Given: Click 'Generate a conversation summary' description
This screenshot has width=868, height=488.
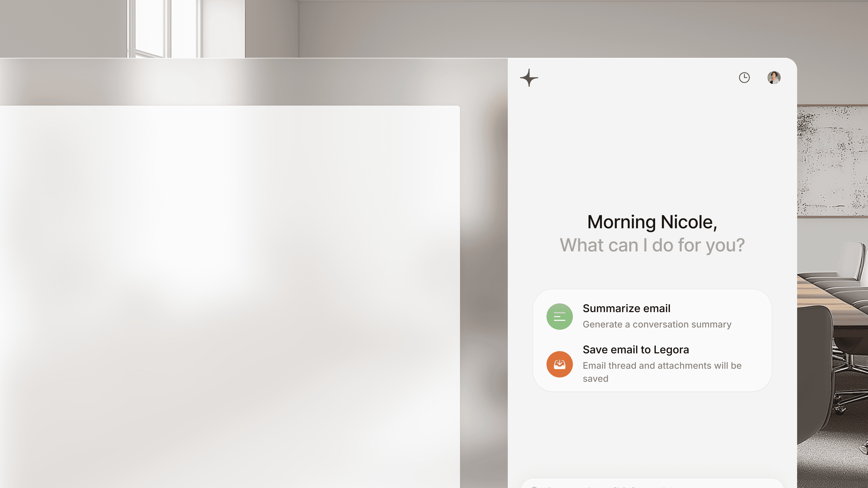Looking at the screenshot, I should click(x=657, y=324).
